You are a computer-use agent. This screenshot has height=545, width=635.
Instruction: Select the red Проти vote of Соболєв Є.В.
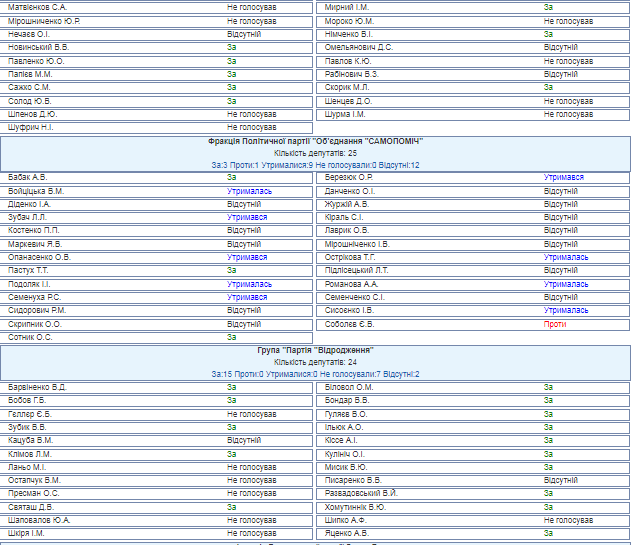[555, 324]
